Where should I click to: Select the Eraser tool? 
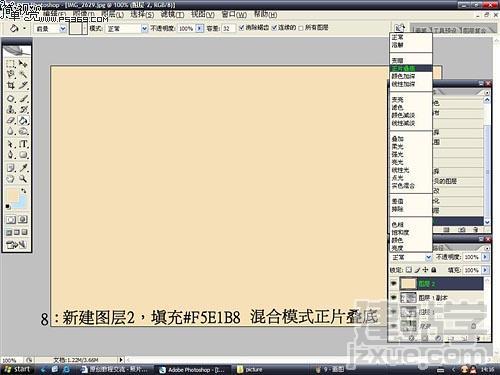11,120
